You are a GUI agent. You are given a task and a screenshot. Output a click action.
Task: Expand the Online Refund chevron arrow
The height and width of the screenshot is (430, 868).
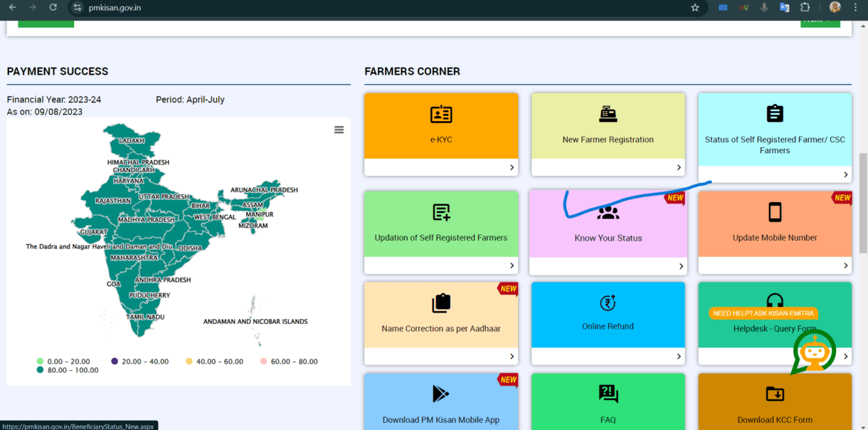click(x=679, y=357)
